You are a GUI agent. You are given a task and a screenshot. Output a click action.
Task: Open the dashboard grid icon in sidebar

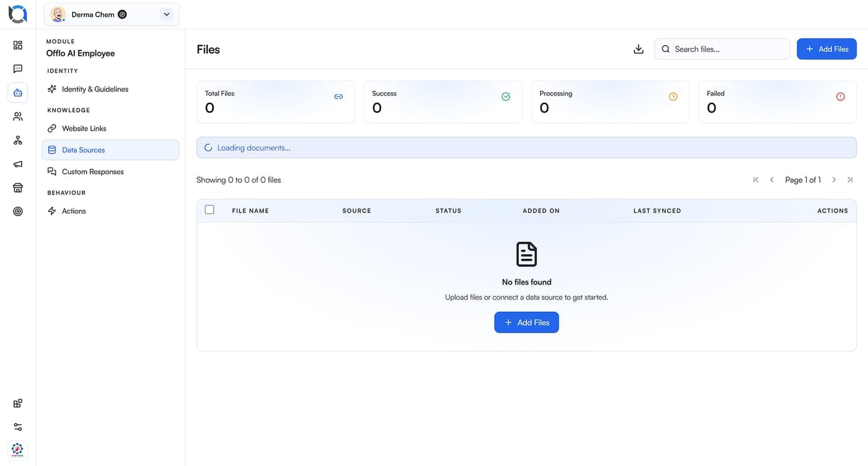18,45
